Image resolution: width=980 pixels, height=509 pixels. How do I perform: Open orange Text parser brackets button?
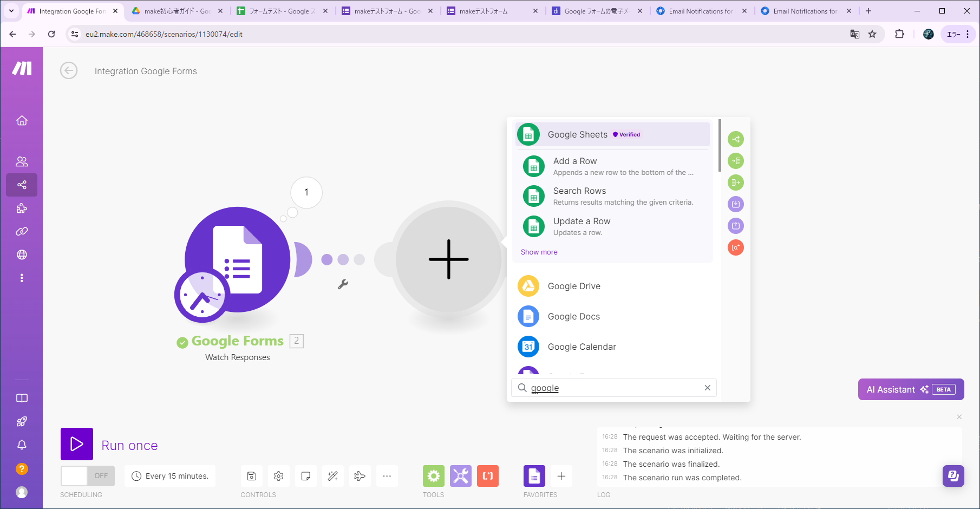488,476
